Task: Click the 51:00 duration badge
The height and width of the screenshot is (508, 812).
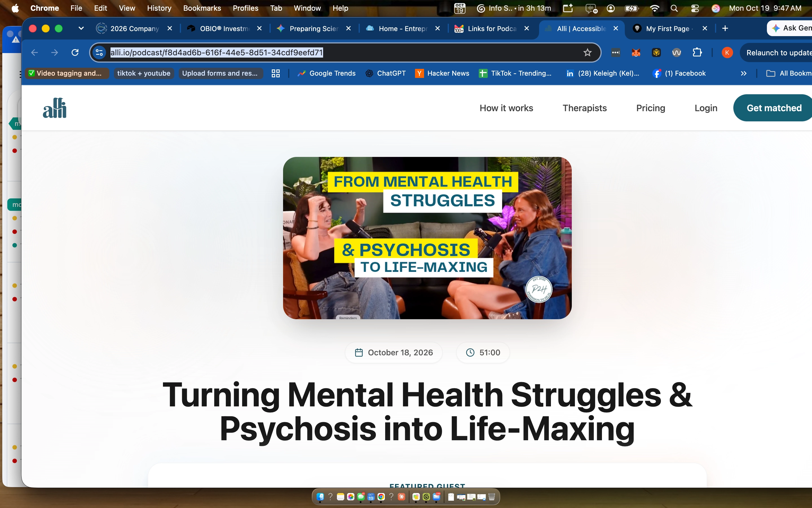Action: click(x=483, y=352)
